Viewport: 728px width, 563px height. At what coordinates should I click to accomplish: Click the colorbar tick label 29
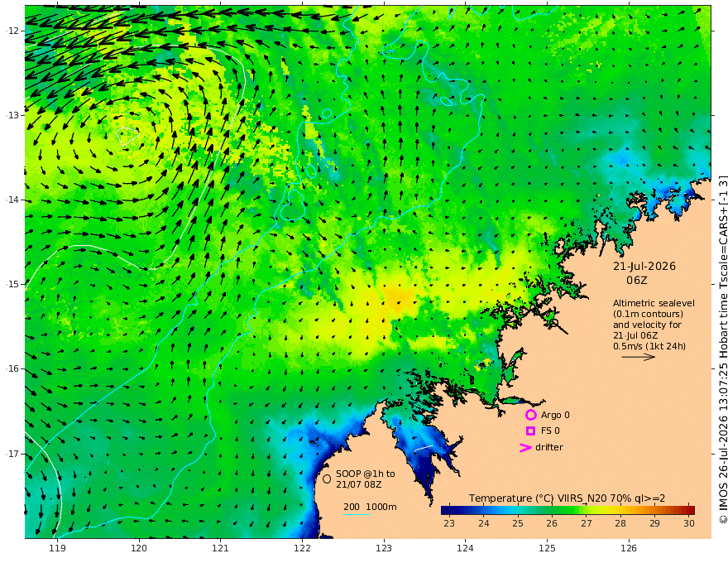(x=654, y=523)
